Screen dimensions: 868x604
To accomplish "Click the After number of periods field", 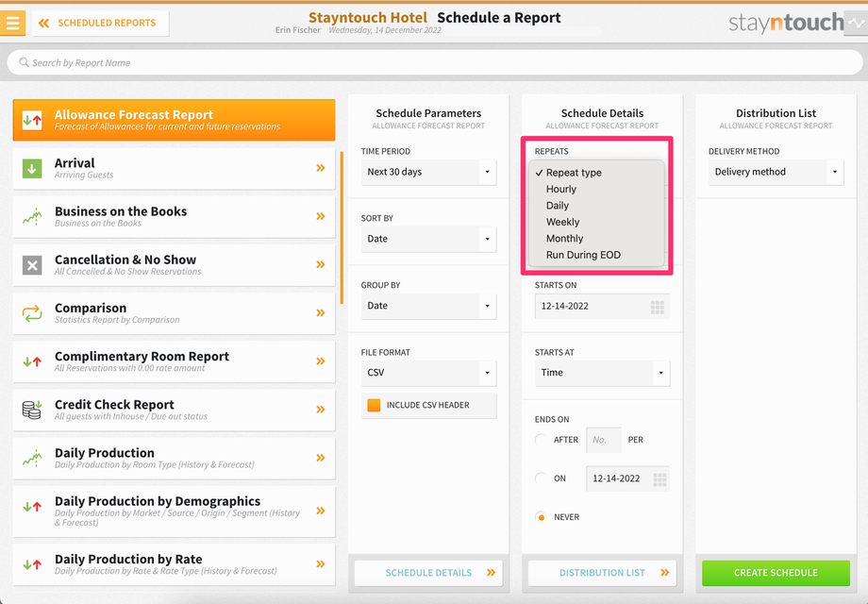I will tap(604, 440).
